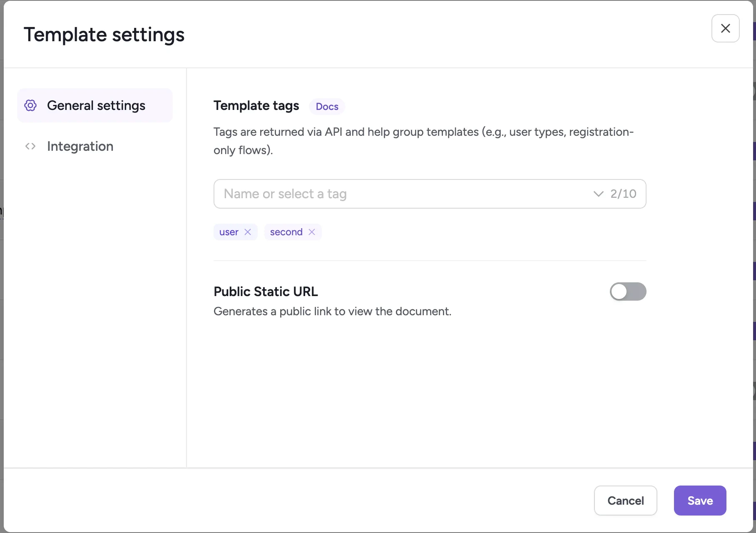Click inside the tag name input field
This screenshot has height=533, width=756.
(x=333, y=194)
